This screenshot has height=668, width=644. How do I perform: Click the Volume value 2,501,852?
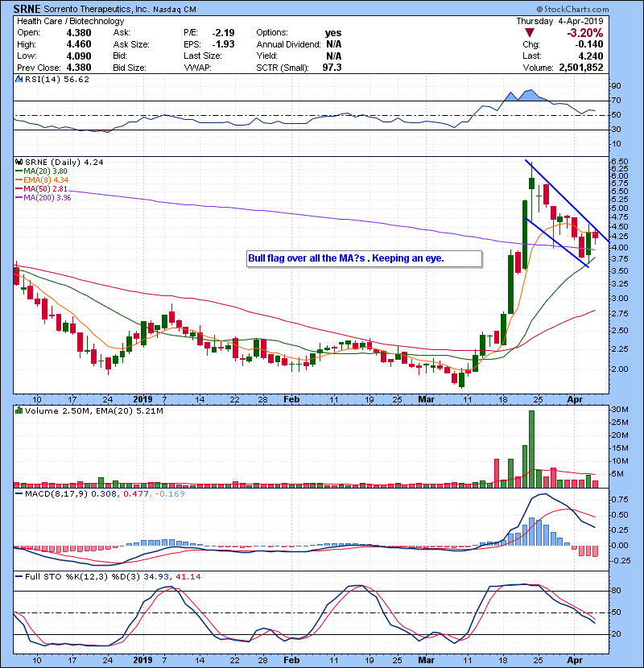point(581,68)
